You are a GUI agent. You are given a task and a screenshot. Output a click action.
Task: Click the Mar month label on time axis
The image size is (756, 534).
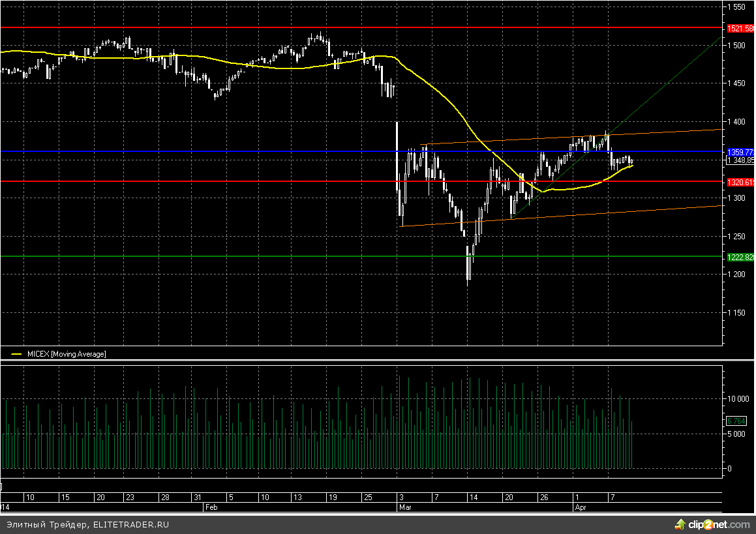pyautogui.click(x=405, y=507)
